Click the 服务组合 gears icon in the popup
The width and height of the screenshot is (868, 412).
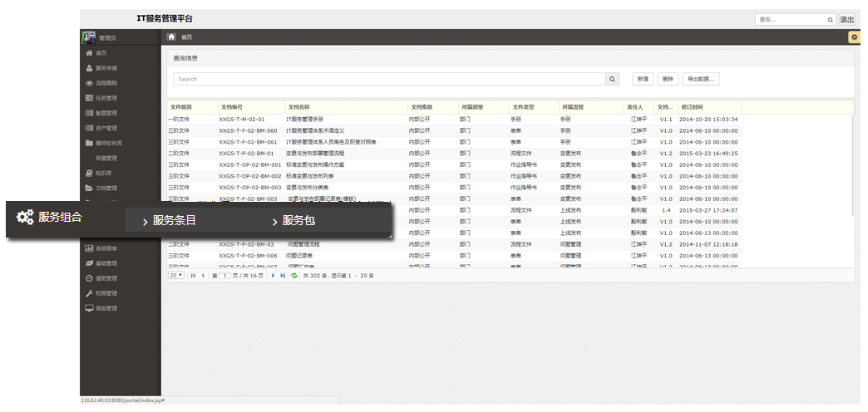click(x=26, y=218)
